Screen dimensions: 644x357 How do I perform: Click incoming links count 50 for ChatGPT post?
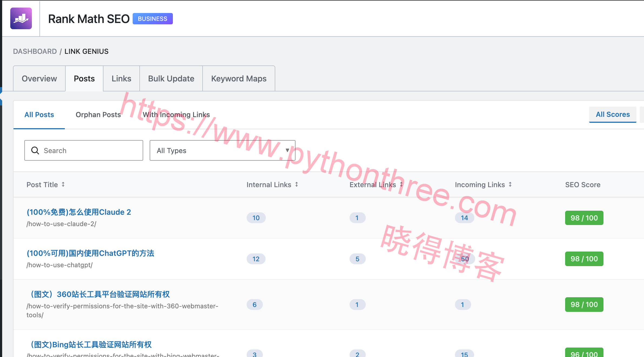click(465, 259)
